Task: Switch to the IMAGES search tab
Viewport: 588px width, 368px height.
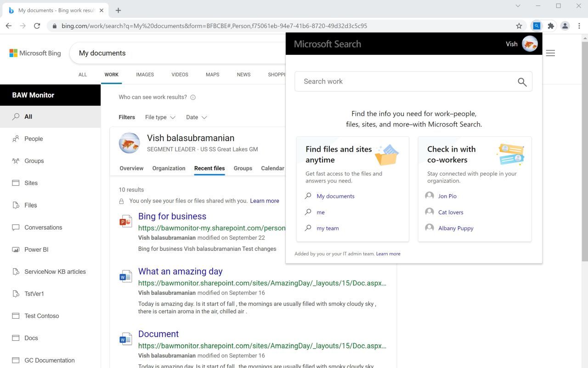Action: (145, 75)
